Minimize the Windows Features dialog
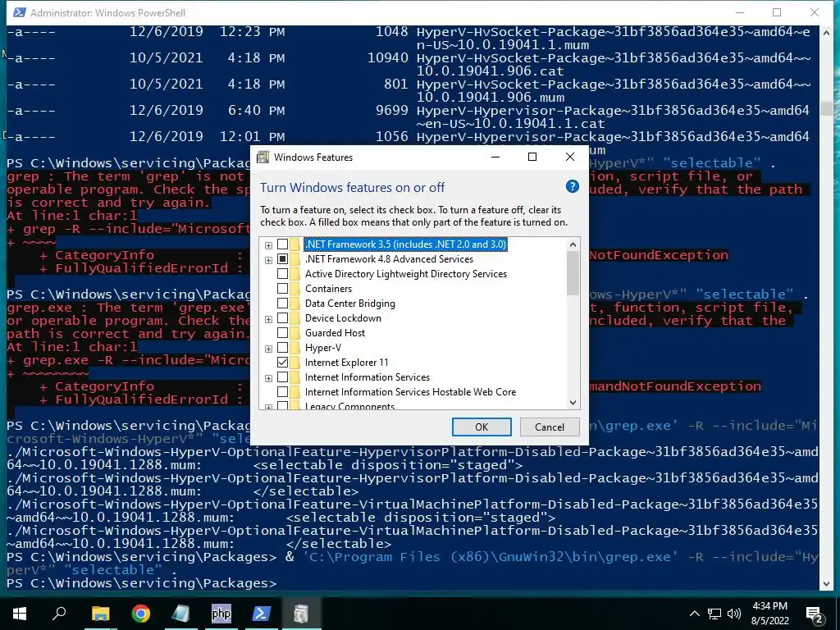840x630 pixels. pyautogui.click(x=495, y=157)
